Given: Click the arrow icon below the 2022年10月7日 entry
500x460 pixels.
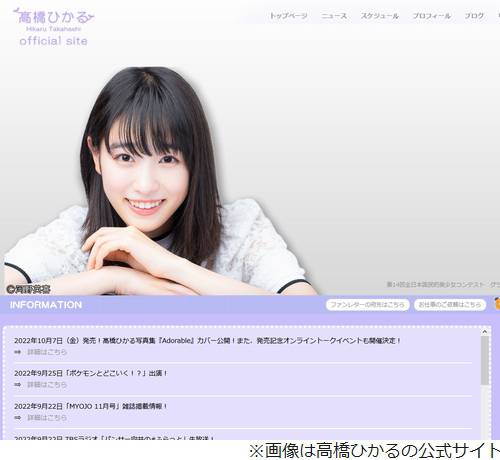Looking at the screenshot, I should 18,352.
